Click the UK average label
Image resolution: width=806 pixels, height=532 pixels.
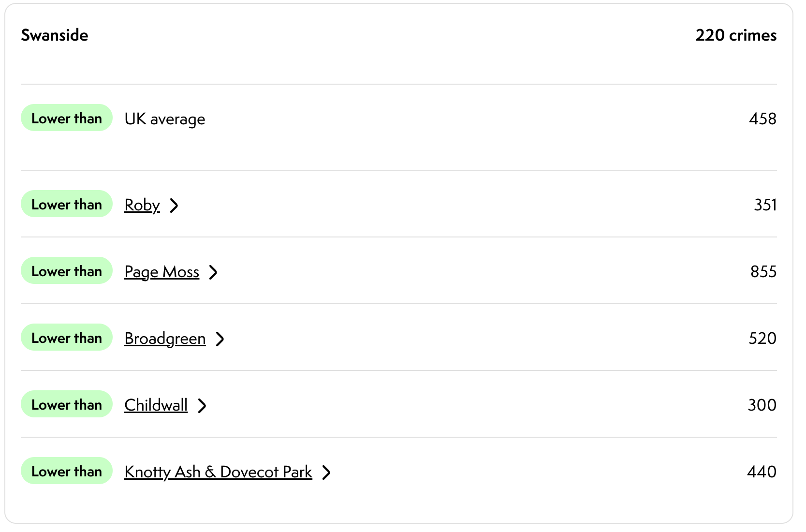tap(165, 119)
